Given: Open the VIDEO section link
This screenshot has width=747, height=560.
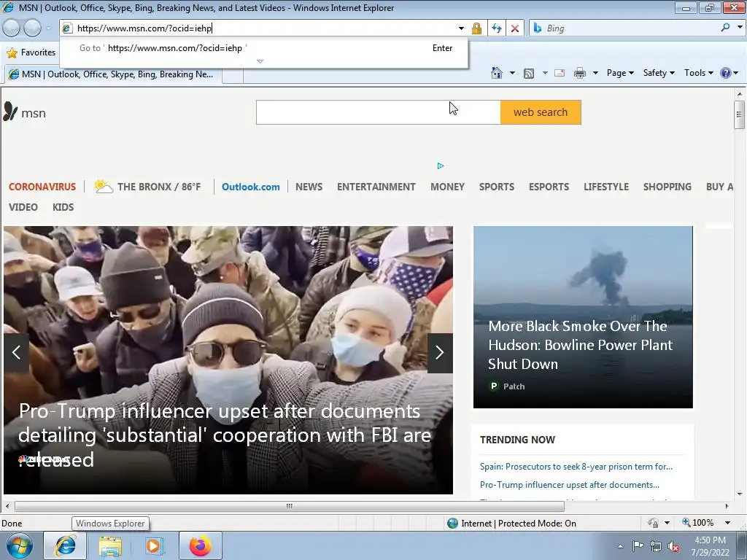Looking at the screenshot, I should (23, 207).
